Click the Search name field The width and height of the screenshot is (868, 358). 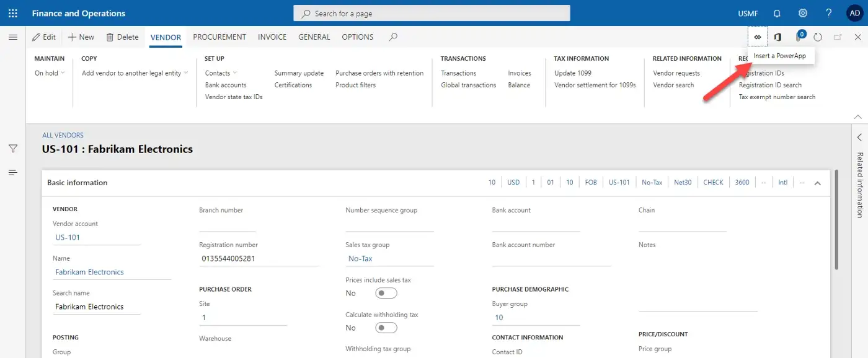(x=97, y=307)
